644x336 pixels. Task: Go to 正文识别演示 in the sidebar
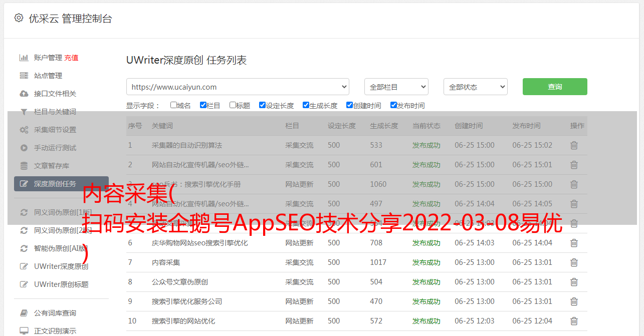tap(55, 331)
